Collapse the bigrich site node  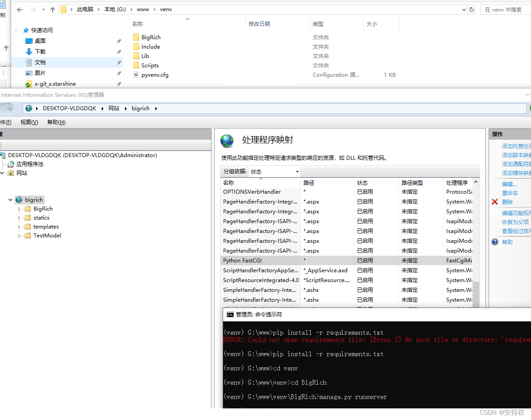pyautogui.click(x=11, y=200)
